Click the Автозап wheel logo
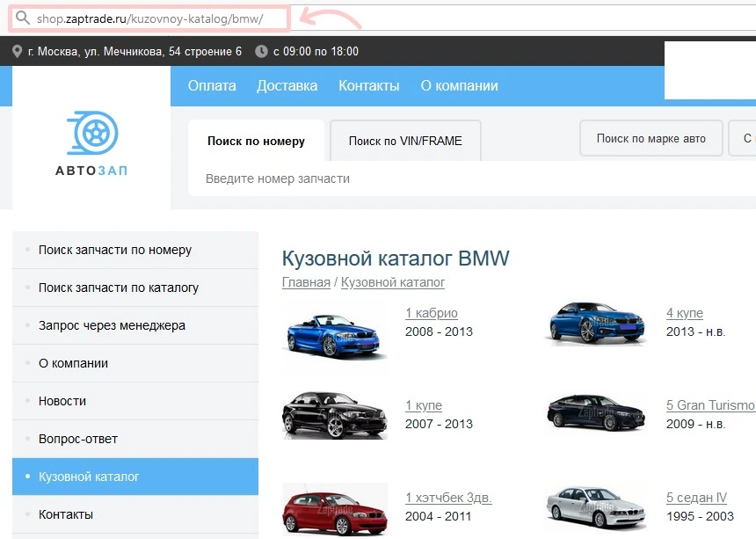 coord(91,144)
